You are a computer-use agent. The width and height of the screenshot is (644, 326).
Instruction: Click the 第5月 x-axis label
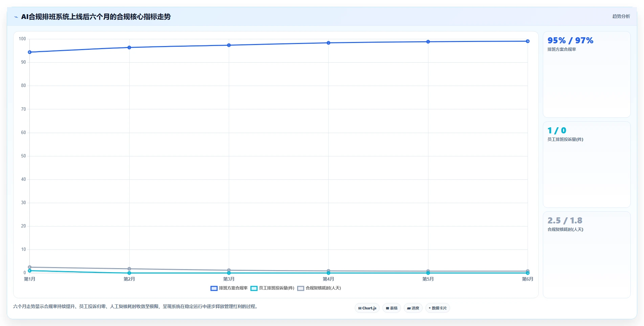(x=428, y=279)
